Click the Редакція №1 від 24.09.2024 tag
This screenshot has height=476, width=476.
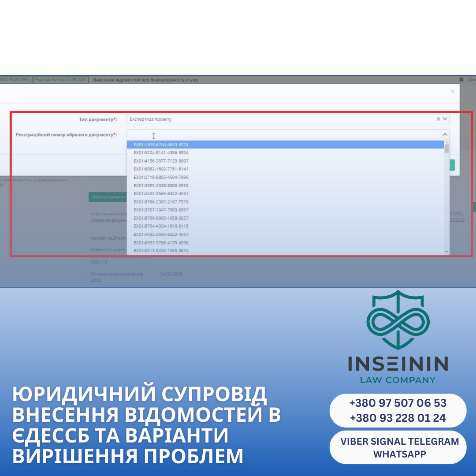(x=60, y=79)
